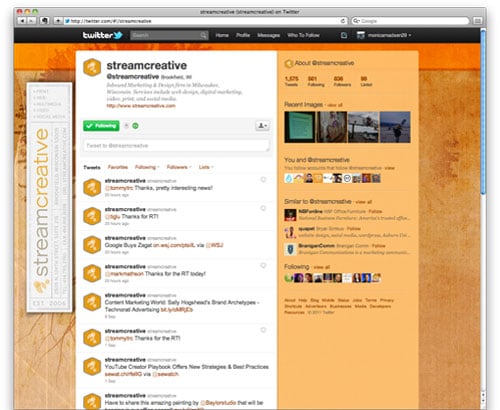Viewport: 500px width, 410px height.
Task: Switch to the Favorites tab
Action: click(x=118, y=167)
